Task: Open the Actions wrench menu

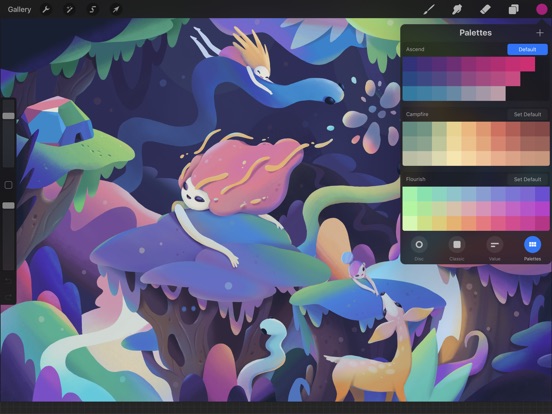Action: tap(46, 10)
